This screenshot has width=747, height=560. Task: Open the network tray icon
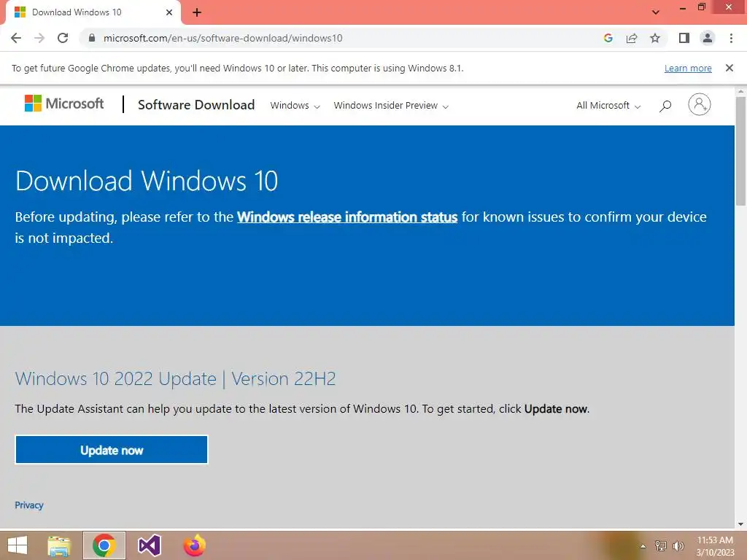(x=660, y=546)
